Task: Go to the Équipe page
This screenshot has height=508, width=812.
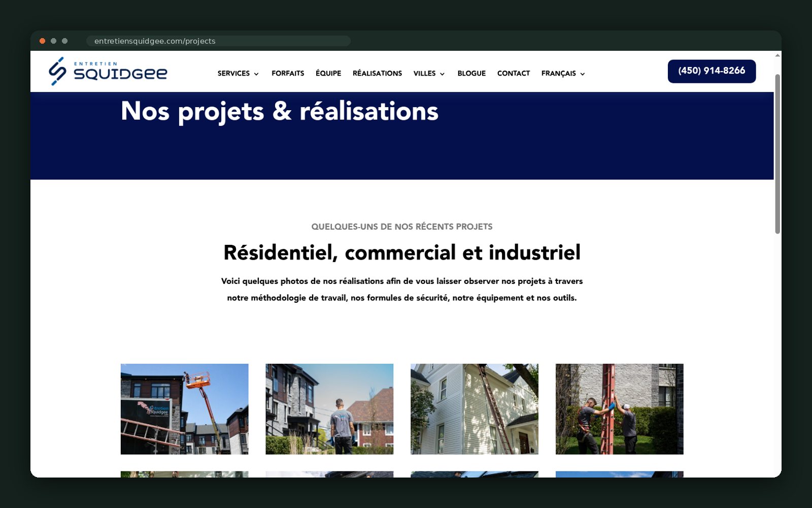Action: [328, 73]
